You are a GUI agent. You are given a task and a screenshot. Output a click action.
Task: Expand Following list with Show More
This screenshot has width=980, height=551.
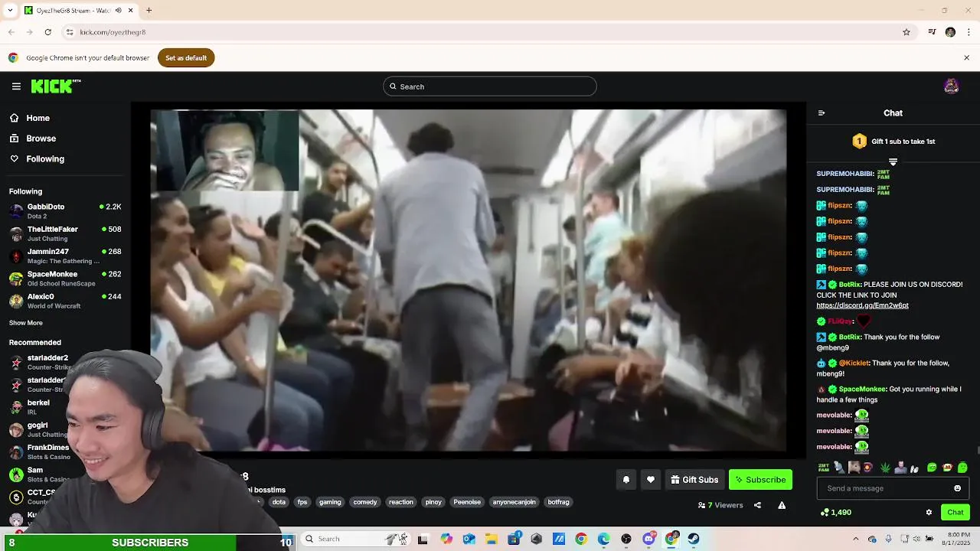[x=26, y=323]
